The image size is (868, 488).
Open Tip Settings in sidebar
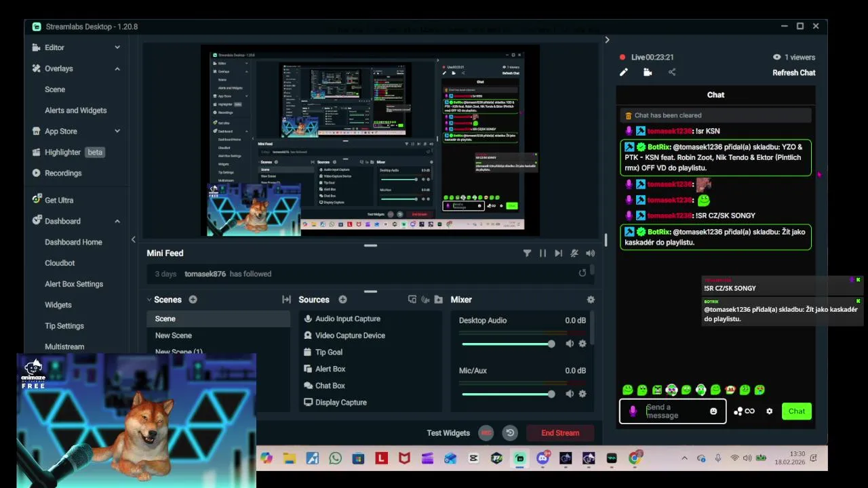click(64, 326)
